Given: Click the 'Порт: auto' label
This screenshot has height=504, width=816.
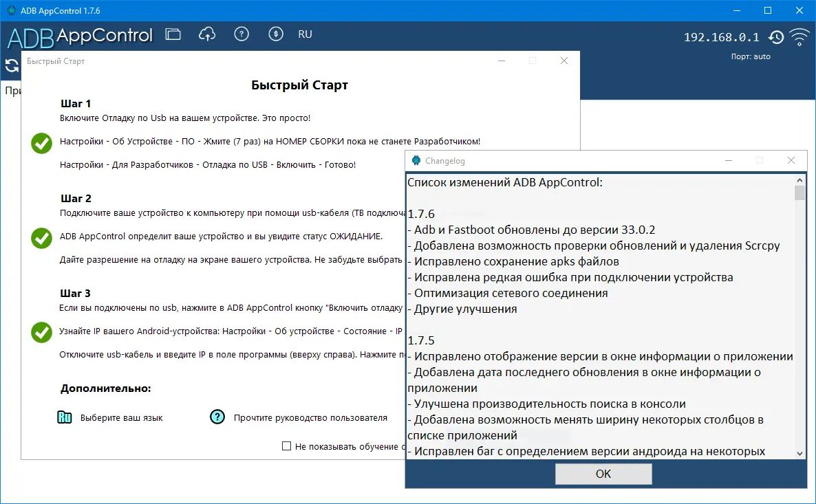Looking at the screenshot, I should [751, 56].
